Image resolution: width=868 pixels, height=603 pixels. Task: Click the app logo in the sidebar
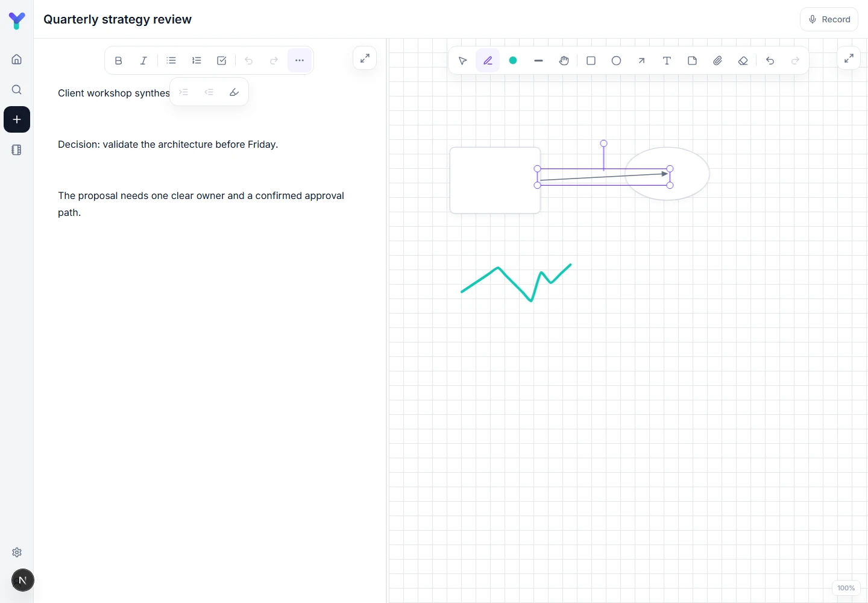click(x=17, y=20)
